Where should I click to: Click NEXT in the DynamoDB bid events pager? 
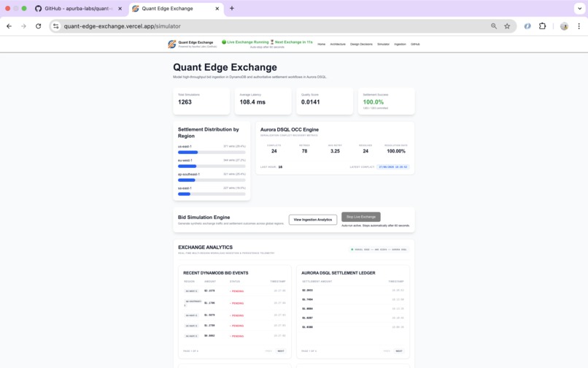pos(281,351)
